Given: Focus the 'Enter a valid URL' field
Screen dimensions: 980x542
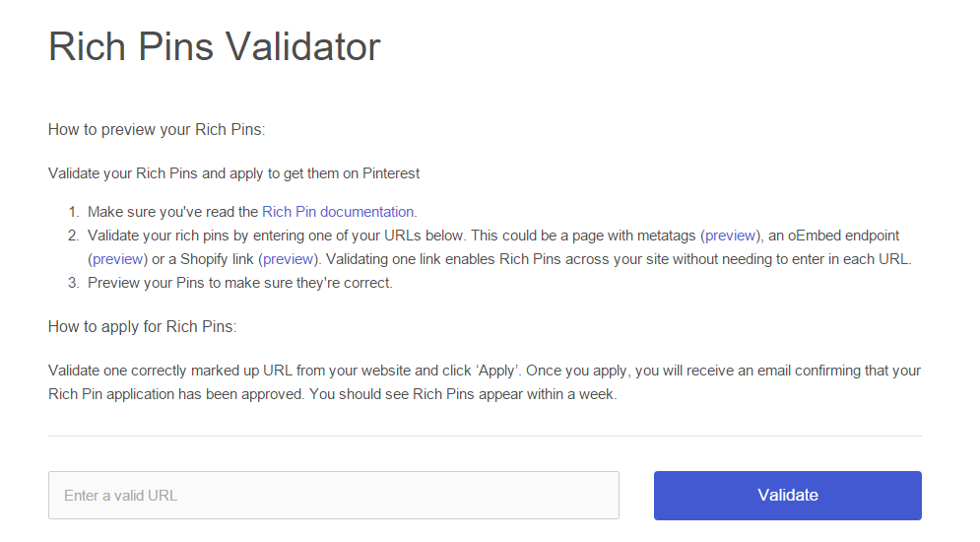Looking at the screenshot, I should coord(333,496).
